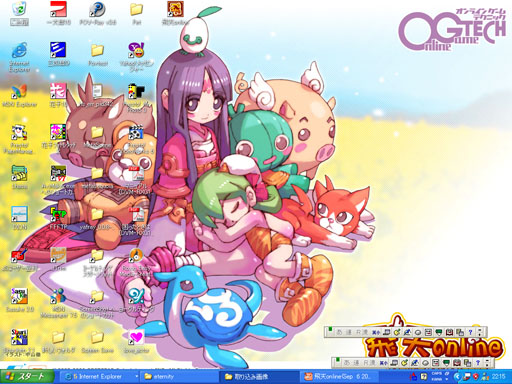Expand the Internet Explorer group dropdown arrow
The image size is (512, 384).
point(136,377)
